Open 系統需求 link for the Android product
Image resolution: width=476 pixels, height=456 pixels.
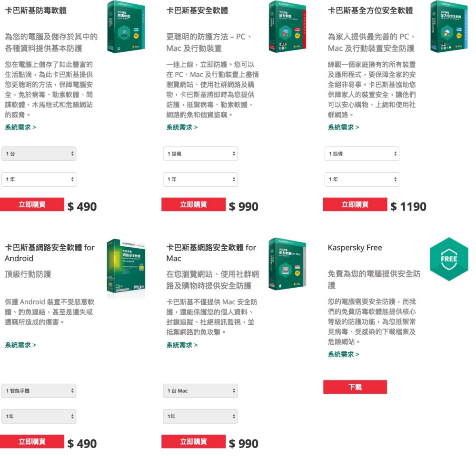pyautogui.click(x=20, y=345)
